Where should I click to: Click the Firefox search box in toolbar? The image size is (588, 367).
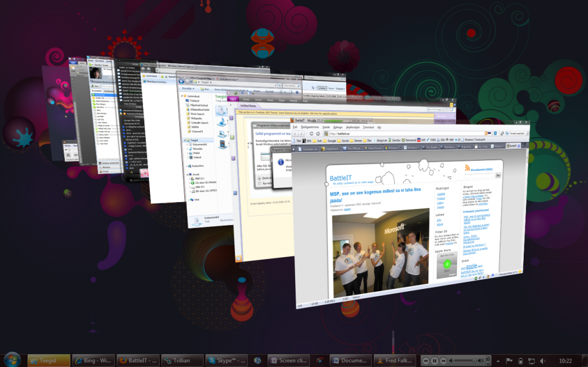[x=517, y=133]
